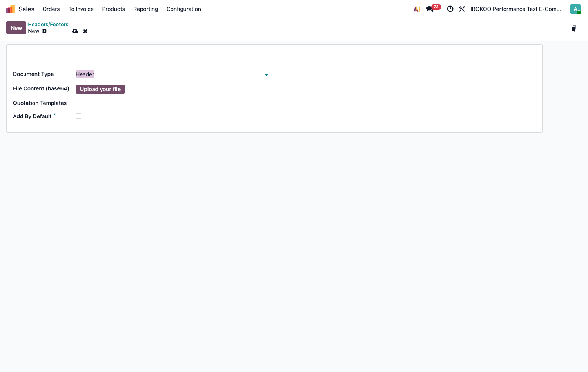Viewport: 588px width, 372px height.
Task: Click the Document Type label
Action: click(33, 74)
